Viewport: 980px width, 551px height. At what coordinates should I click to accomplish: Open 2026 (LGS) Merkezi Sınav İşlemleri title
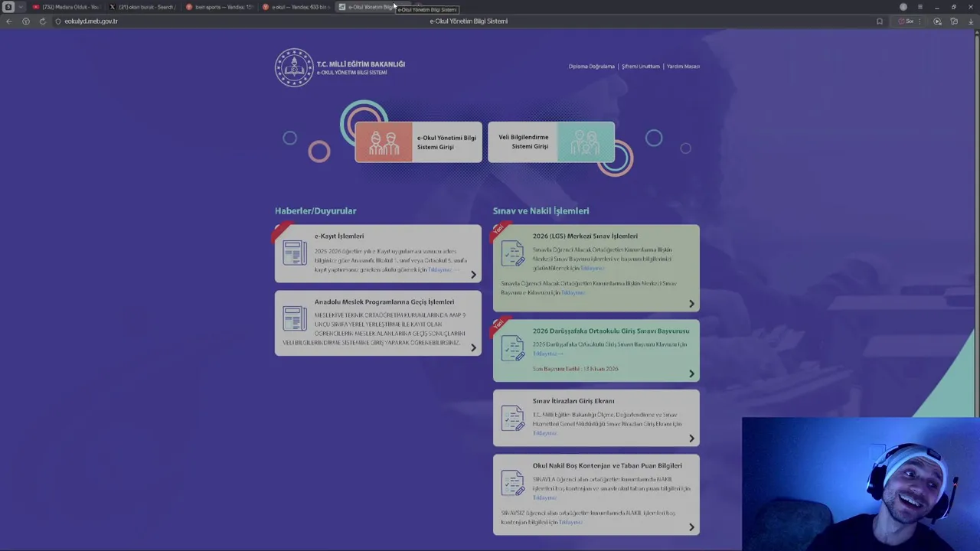(x=585, y=236)
